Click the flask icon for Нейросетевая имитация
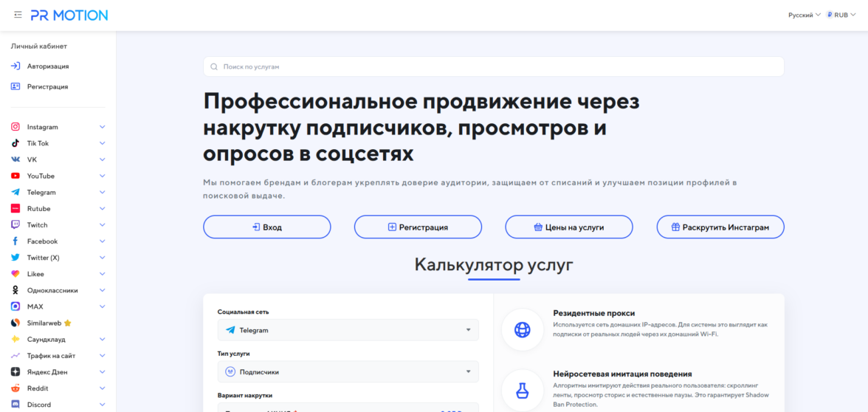868x412 pixels. 522,391
